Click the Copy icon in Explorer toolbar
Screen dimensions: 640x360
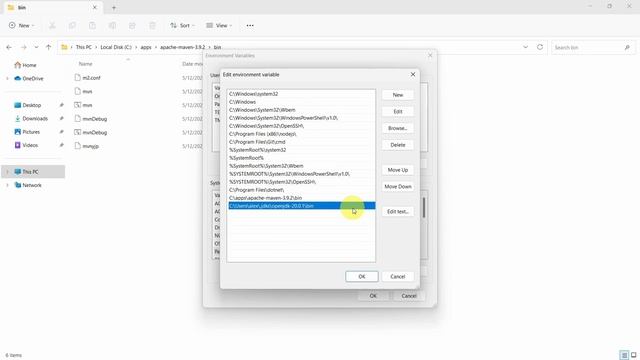click(72, 26)
